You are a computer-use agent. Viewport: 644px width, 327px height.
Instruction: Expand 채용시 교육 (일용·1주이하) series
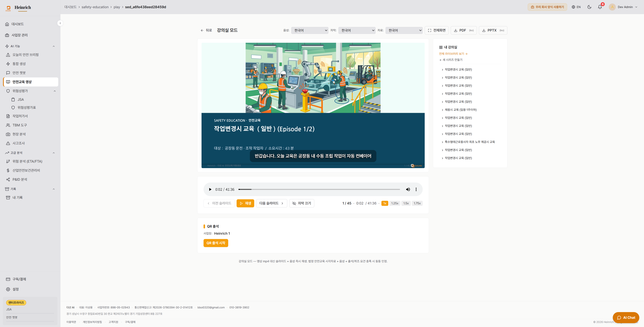coord(460,110)
